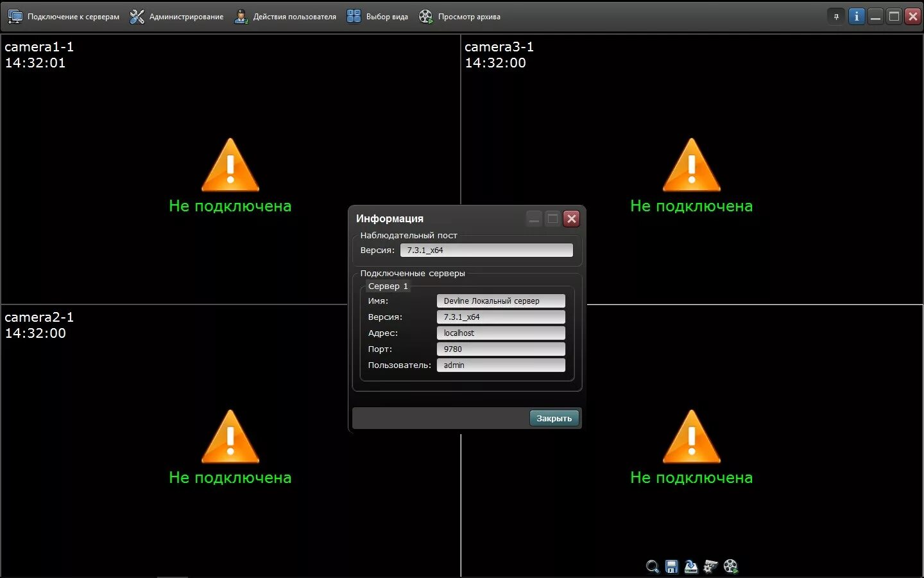Click the pin icon in the top toolbar
The image size is (924, 578).
click(836, 17)
